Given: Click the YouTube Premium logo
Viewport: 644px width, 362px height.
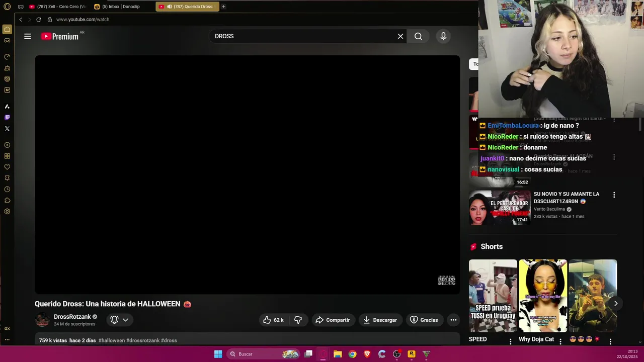Looking at the screenshot, I should [x=60, y=36].
